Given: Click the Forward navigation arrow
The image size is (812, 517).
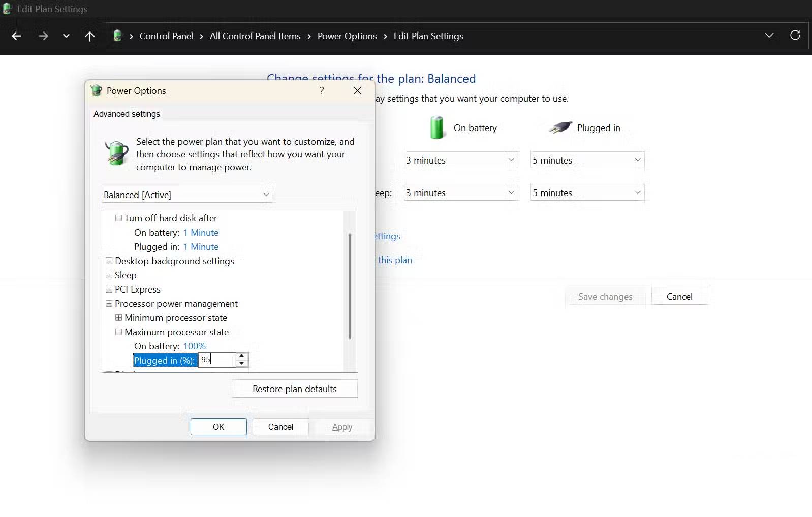Looking at the screenshot, I should click(x=43, y=36).
